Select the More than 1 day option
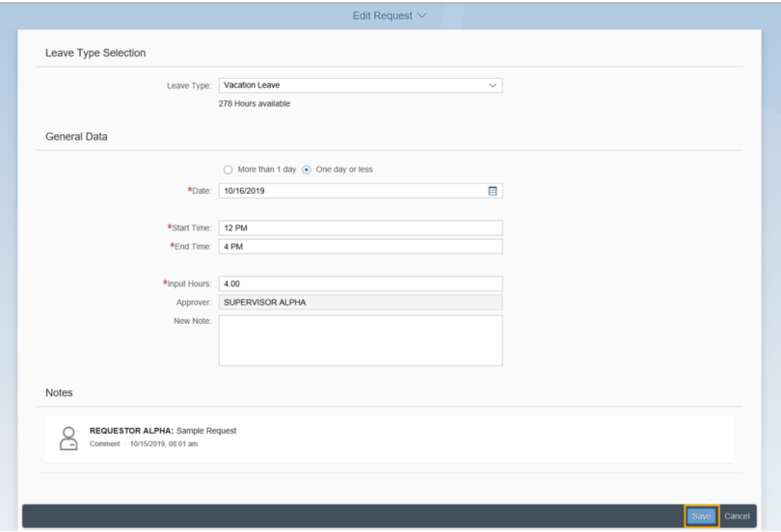The image size is (781, 532). [229, 170]
